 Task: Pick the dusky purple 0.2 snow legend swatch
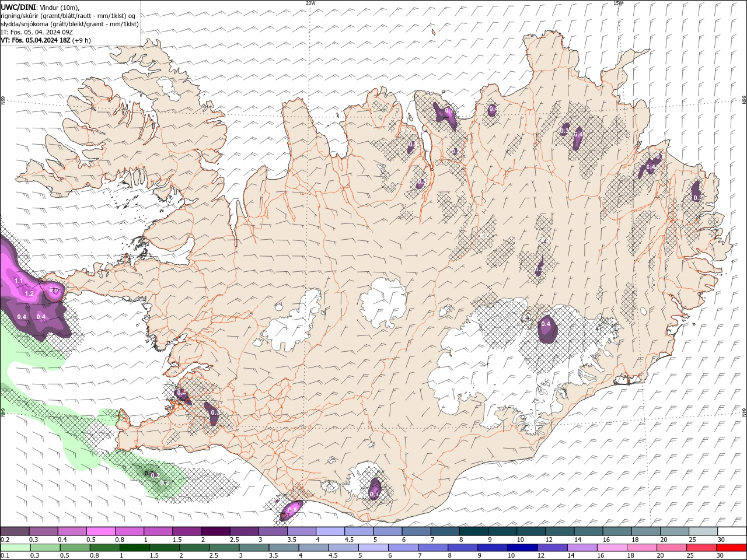click(15, 531)
